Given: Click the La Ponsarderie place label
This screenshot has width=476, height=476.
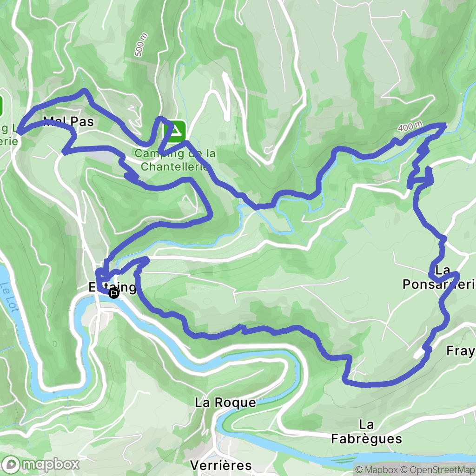Looking at the screenshot, I should point(439,277).
